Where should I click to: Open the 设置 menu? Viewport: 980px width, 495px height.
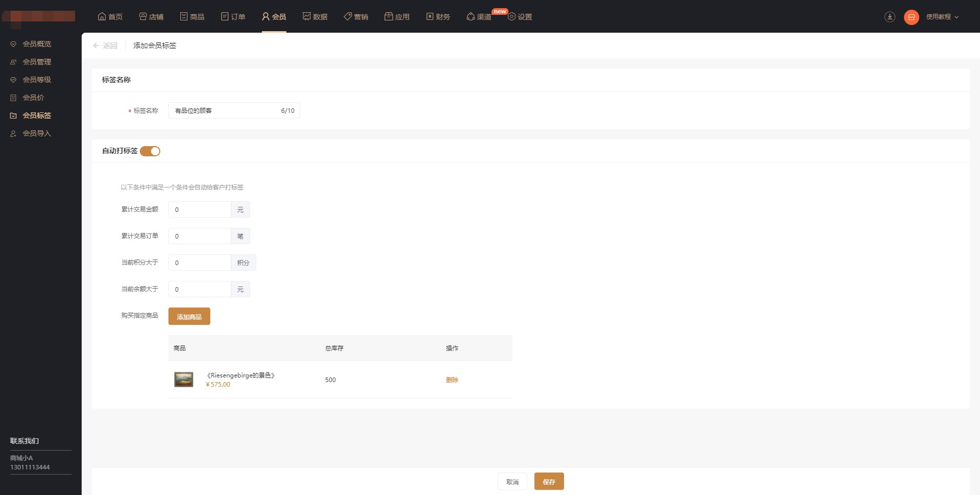click(x=520, y=16)
